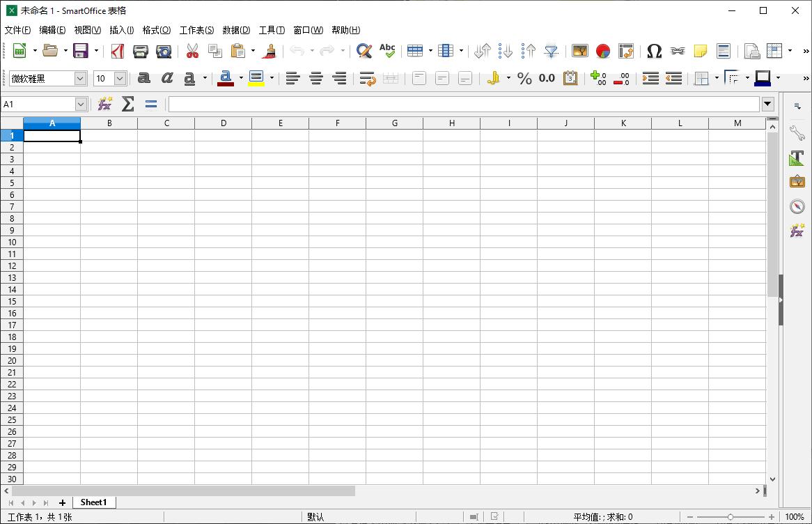Open the 文件(F) menu
The image size is (812, 524).
[x=17, y=30]
